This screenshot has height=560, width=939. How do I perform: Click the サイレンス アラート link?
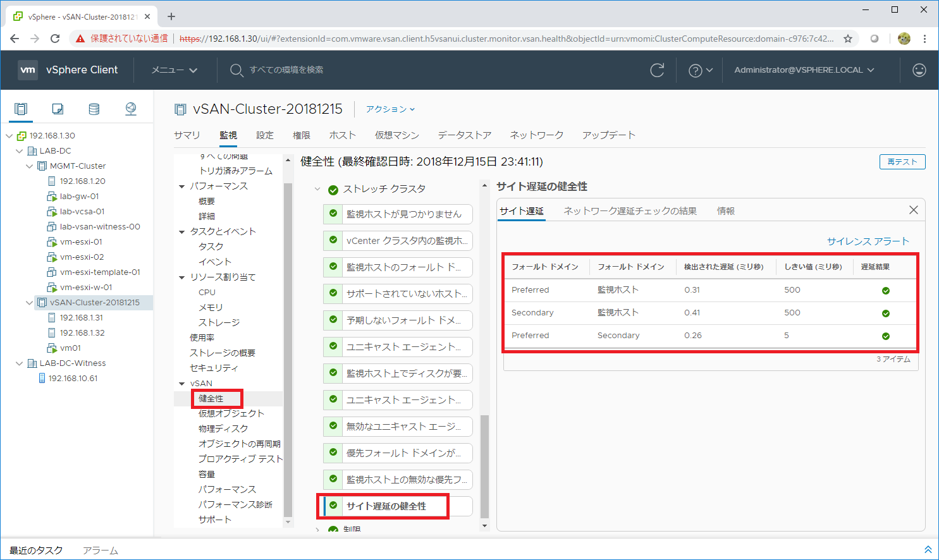click(868, 241)
